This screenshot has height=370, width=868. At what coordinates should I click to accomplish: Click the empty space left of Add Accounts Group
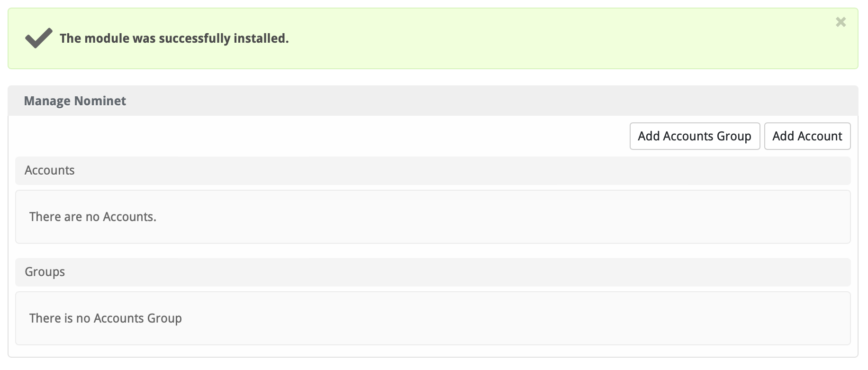click(332, 136)
